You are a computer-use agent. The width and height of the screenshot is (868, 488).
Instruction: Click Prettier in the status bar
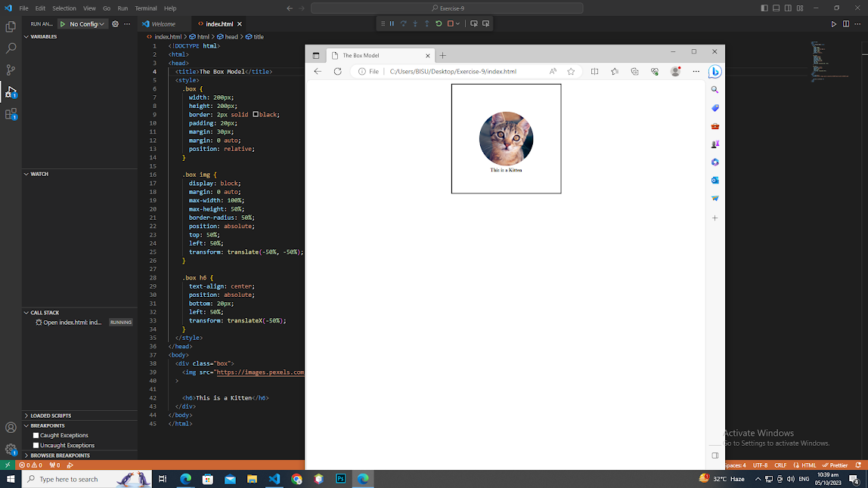click(835, 465)
